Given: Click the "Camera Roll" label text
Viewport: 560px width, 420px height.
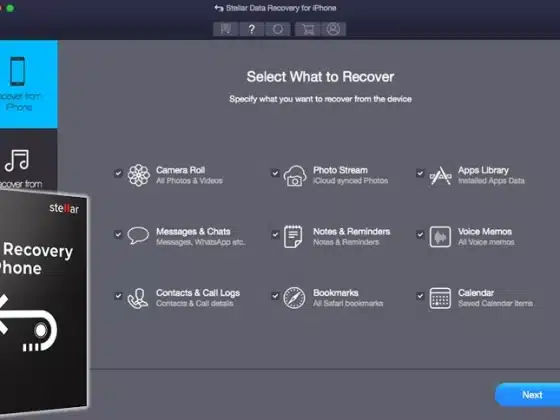Looking at the screenshot, I should pyautogui.click(x=180, y=170).
